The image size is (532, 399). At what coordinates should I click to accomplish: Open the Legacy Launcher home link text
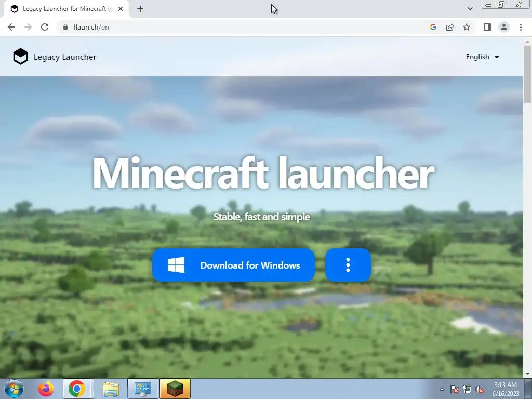point(65,57)
